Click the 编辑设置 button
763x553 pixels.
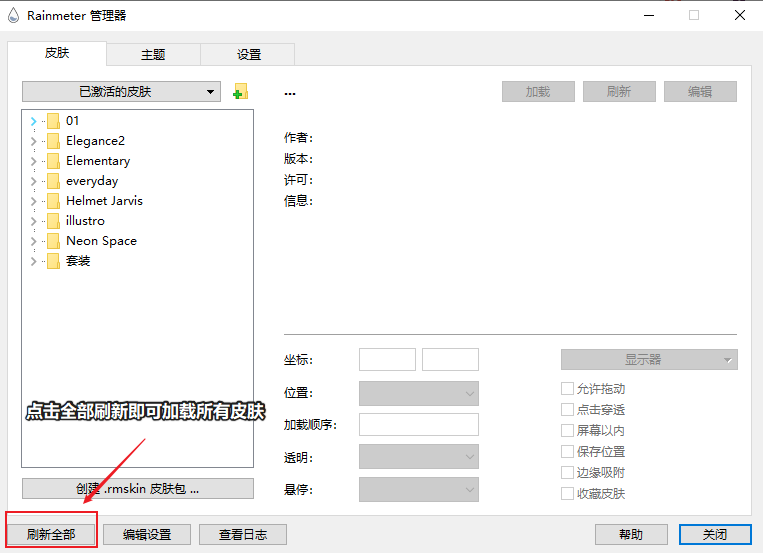(x=147, y=535)
